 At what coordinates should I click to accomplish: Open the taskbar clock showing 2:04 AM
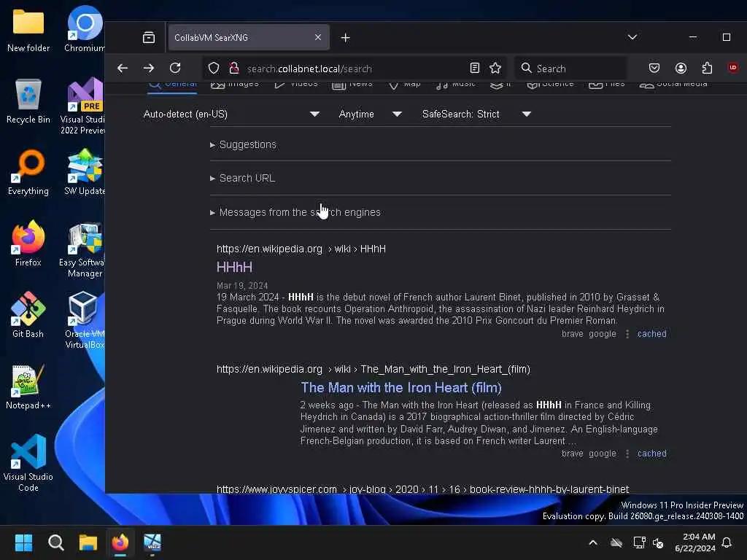point(695,542)
